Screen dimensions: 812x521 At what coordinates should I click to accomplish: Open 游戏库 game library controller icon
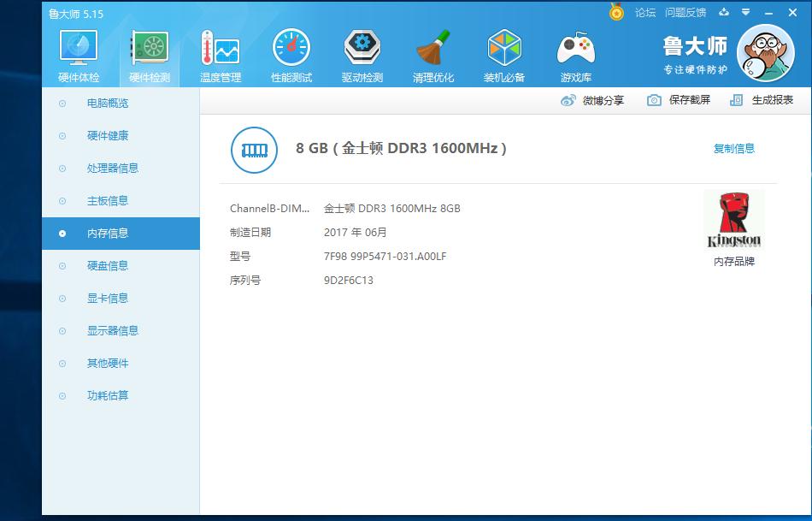(x=575, y=56)
